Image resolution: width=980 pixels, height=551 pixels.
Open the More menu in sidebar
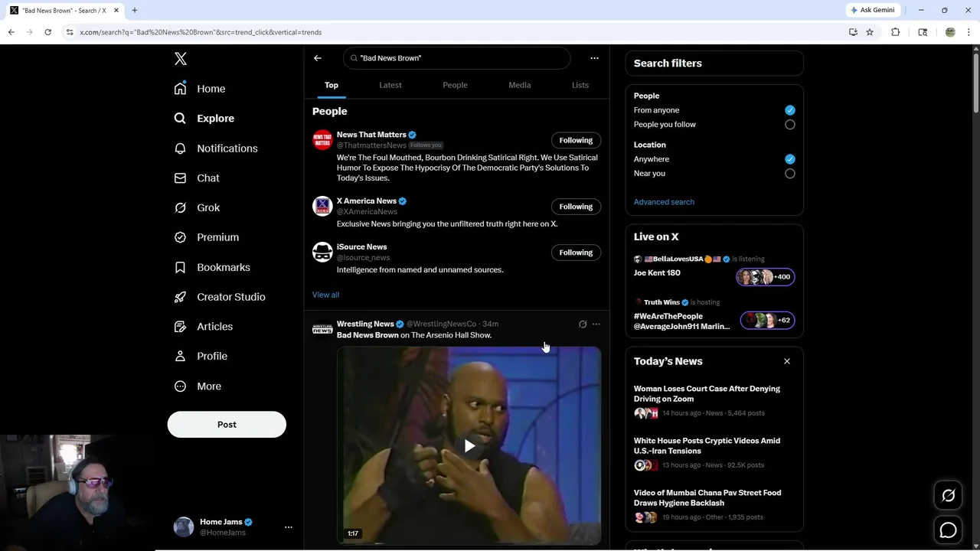(x=198, y=386)
